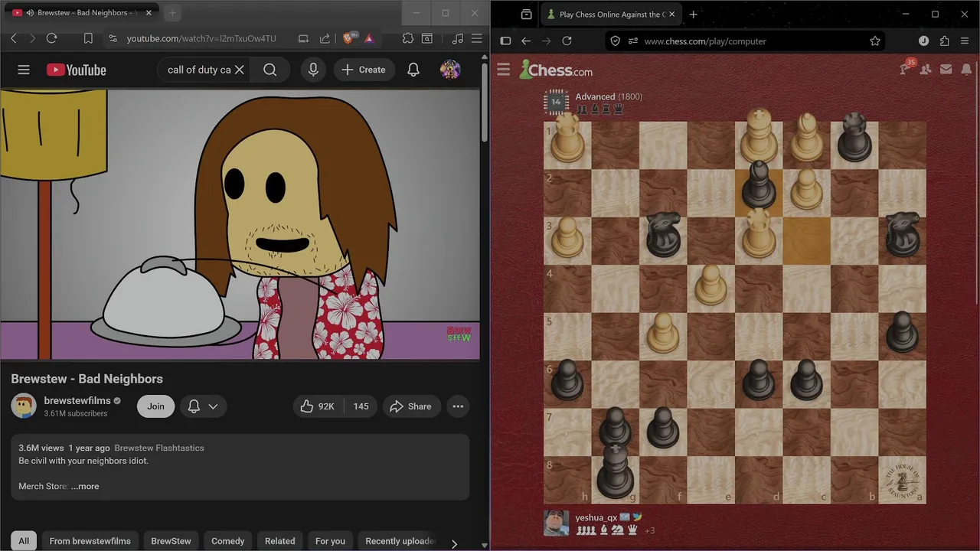The image size is (980, 551).
Task: Go back in the YouTube browser window
Action: 13,38
